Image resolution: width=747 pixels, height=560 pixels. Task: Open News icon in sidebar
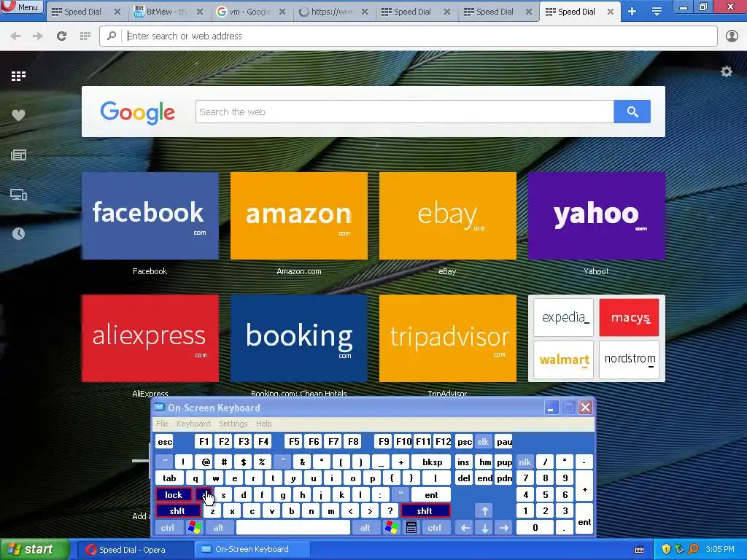[18, 155]
